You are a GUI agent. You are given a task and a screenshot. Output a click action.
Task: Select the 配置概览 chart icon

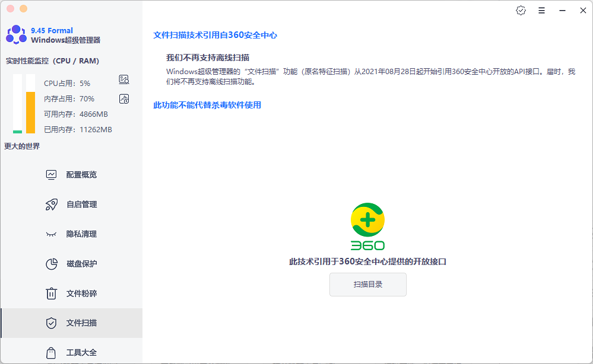point(51,174)
